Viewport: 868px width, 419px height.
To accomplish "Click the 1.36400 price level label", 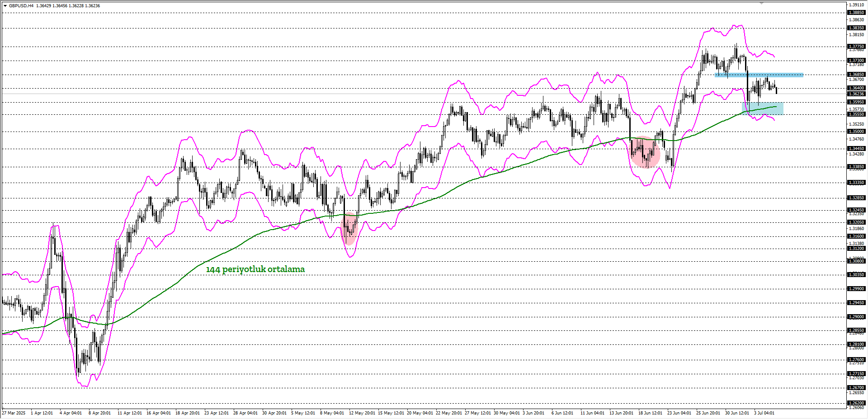I will click(856, 88).
